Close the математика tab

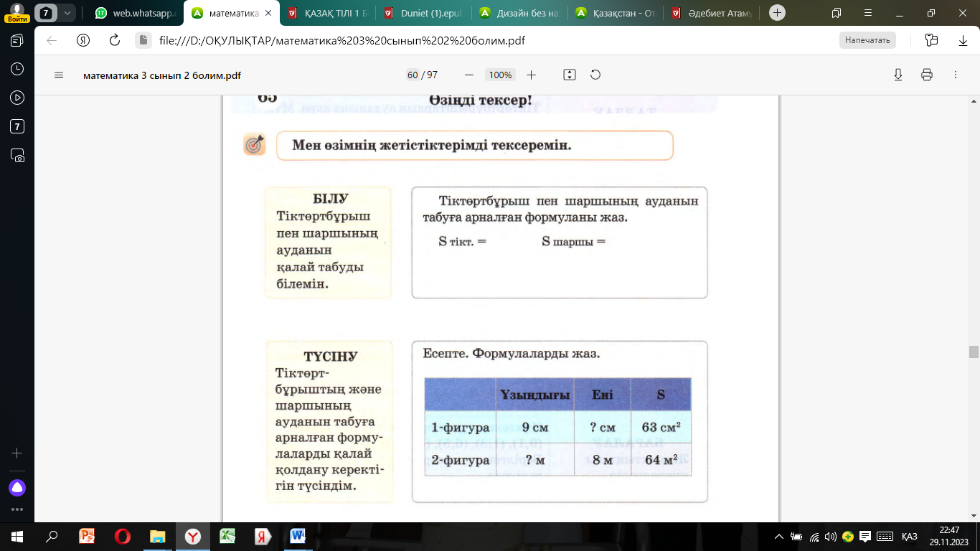[x=270, y=13]
